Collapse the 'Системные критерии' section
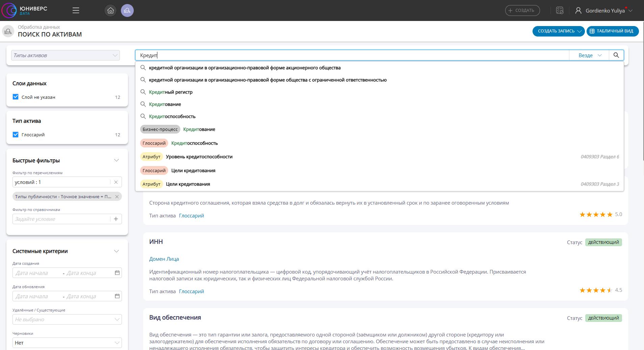 pos(117,251)
